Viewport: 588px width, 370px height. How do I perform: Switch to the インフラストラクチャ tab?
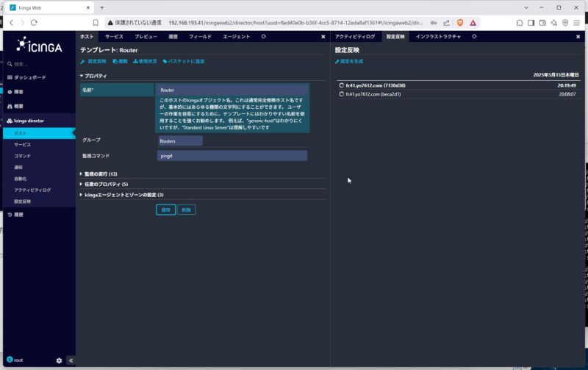click(x=438, y=36)
